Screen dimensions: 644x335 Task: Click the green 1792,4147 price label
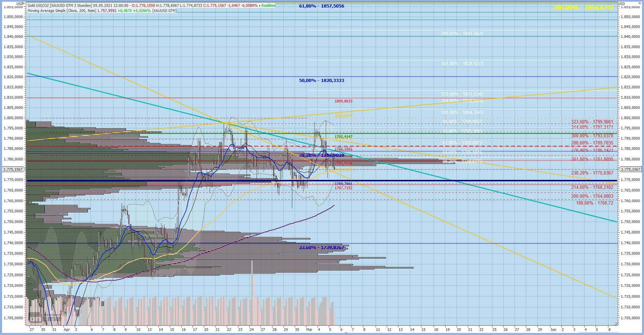click(344, 137)
